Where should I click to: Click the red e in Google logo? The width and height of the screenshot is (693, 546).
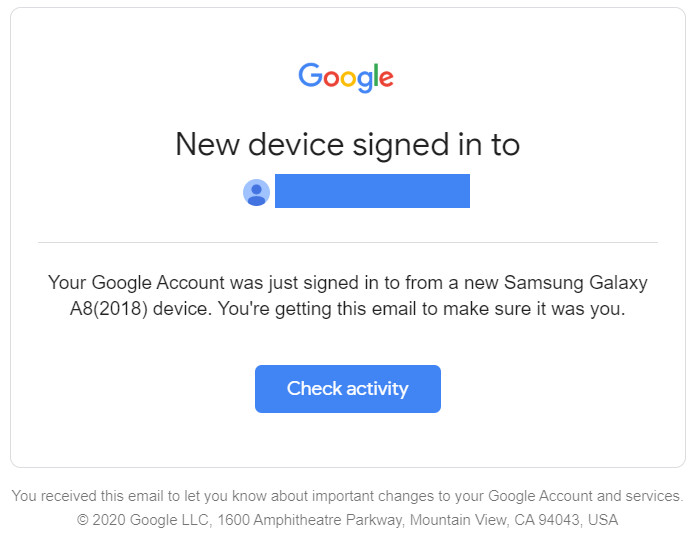(386, 78)
